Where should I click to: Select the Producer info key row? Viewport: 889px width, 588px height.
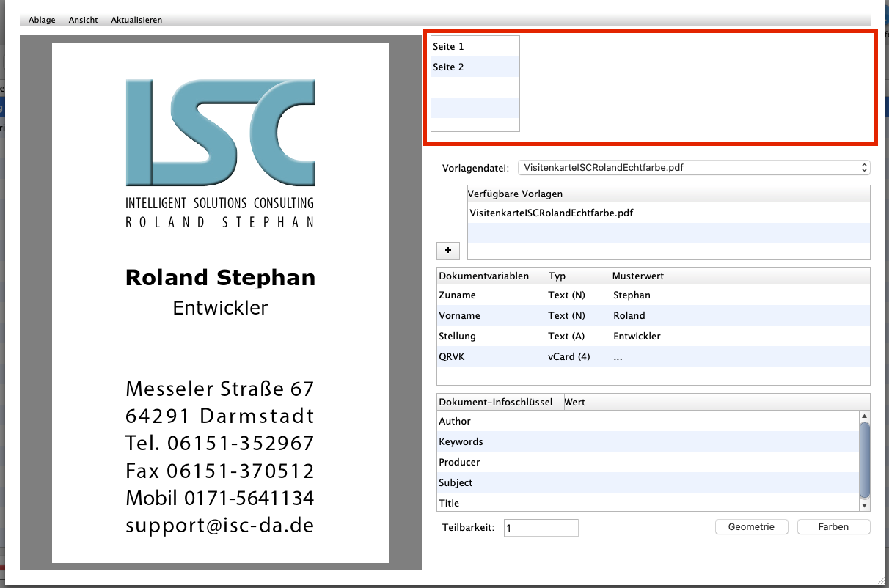click(648, 462)
